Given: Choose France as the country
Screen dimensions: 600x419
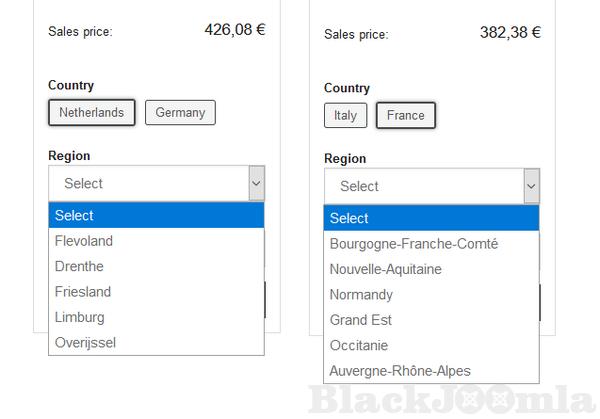Looking at the screenshot, I should 405,116.
